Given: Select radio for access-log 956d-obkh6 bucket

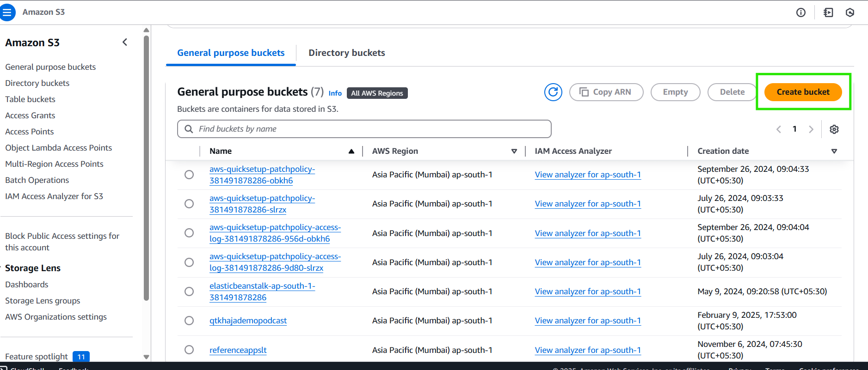Looking at the screenshot, I should pyautogui.click(x=189, y=233).
